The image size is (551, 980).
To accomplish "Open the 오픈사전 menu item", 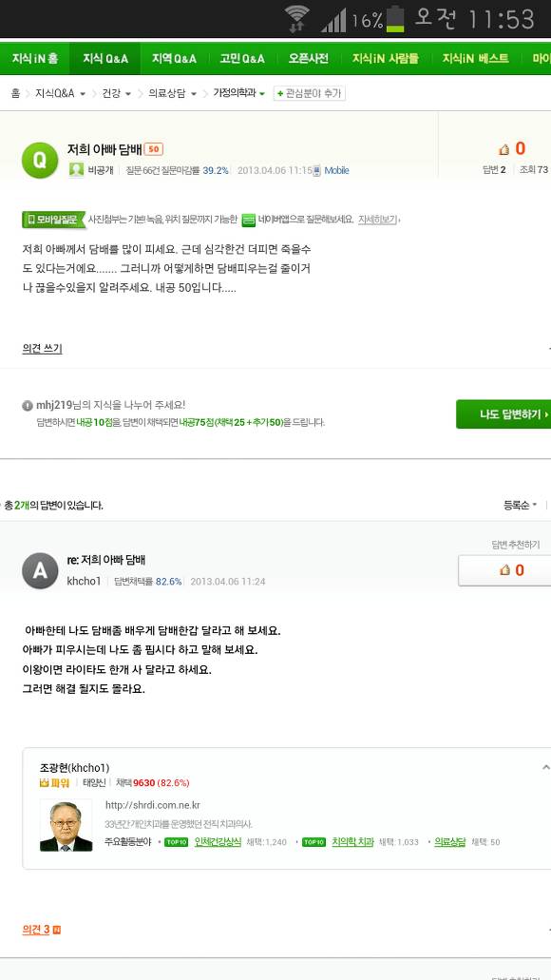I will (306, 57).
